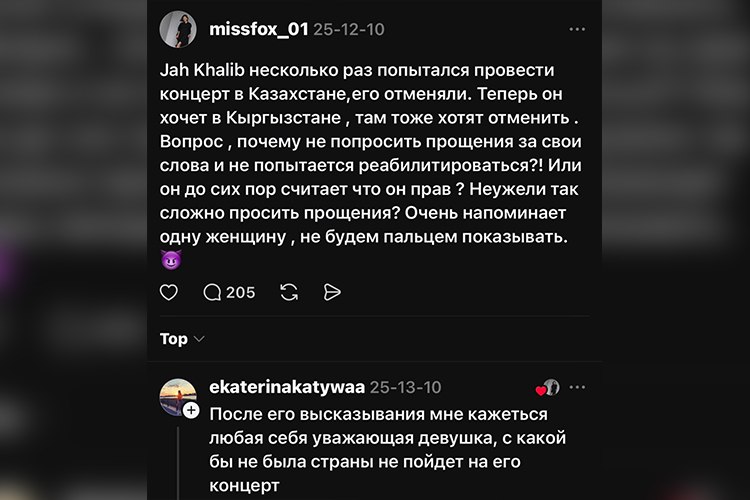Open the reply timestamp 25-13-10
The image size is (750, 500).
pyautogui.click(x=405, y=387)
